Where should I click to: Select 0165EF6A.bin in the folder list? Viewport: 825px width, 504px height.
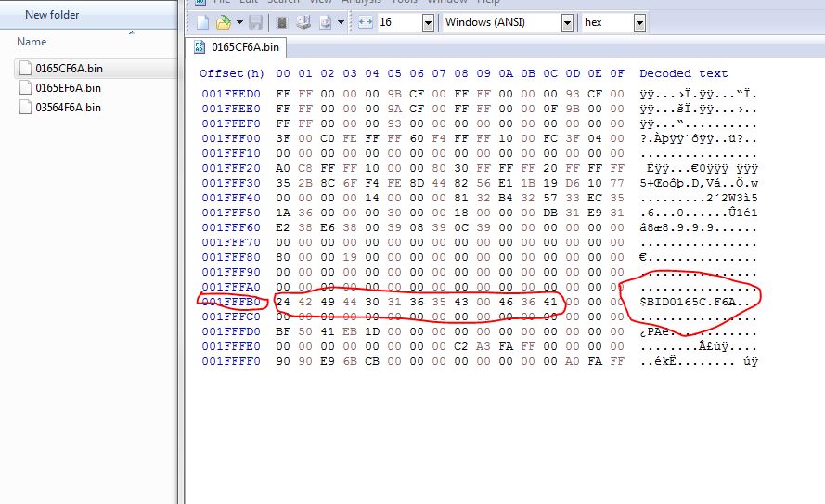click(x=68, y=88)
